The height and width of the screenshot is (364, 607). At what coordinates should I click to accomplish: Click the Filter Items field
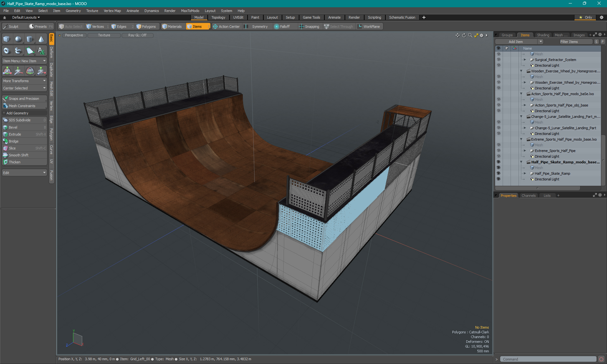coord(575,42)
